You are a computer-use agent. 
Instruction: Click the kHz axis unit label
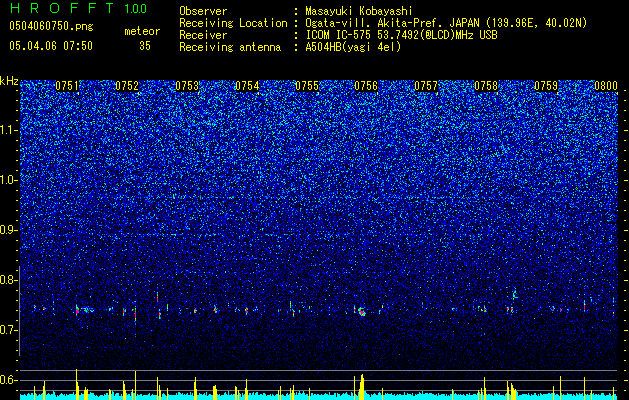pos(9,81)
